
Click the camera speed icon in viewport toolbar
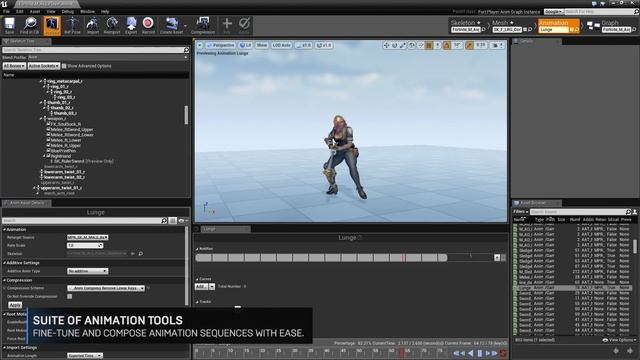point(498,45)
